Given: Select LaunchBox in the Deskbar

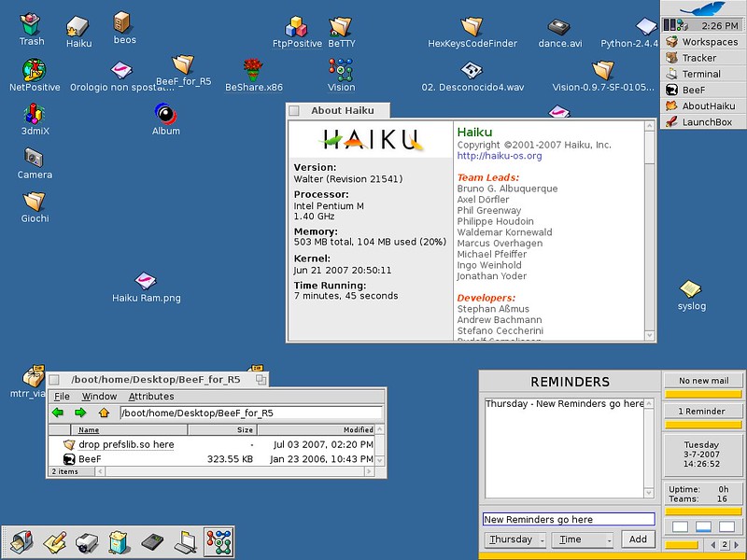Looking at the screenshot, I should pyautogui.click(x=703, y=122).
